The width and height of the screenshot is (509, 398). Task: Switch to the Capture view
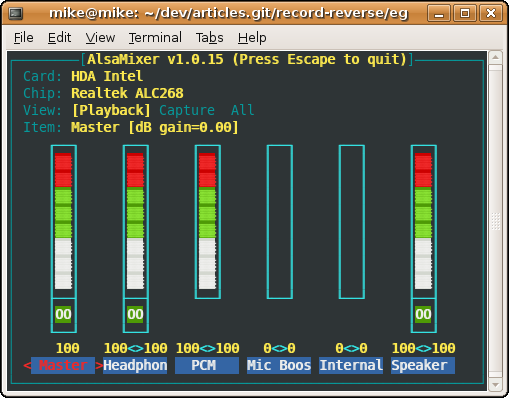[x=187, y=110]
